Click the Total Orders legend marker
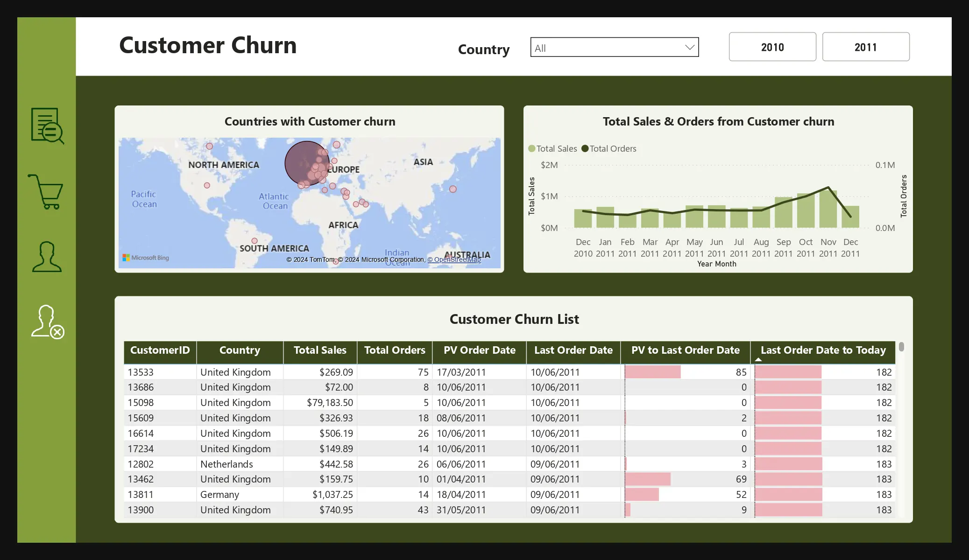The width and height of the screenshot is (969, 560). (585, 148)
